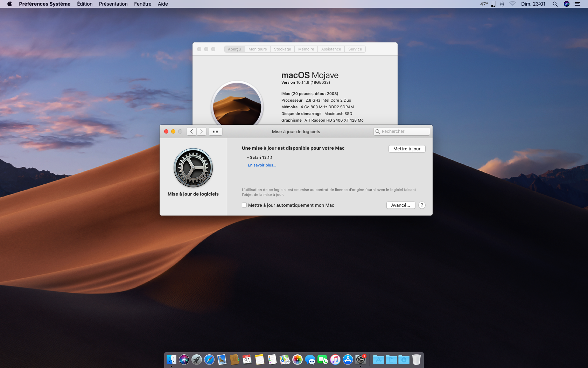Open Spotlight search in the menu bar

coord(555,4)
